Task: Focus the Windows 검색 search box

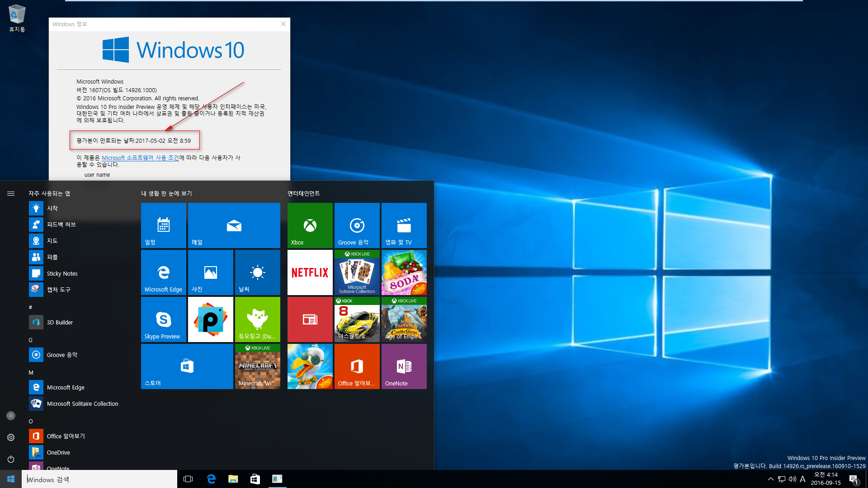Action: coord(99,479)
